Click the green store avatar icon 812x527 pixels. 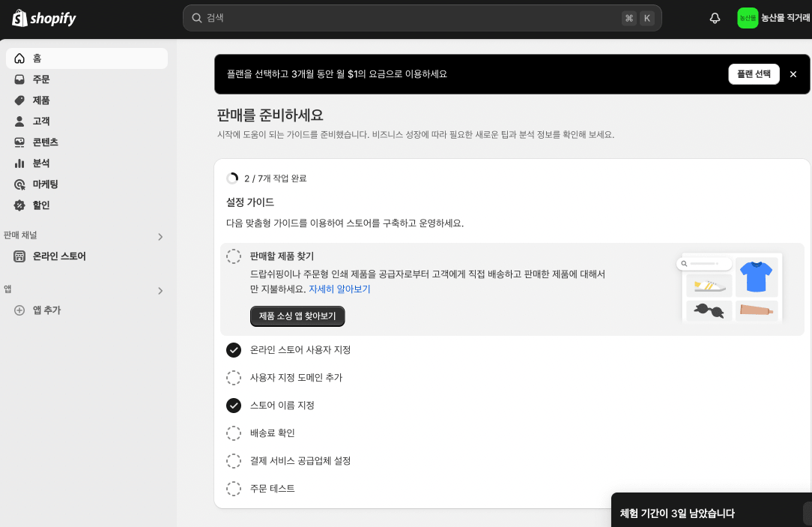click(x=748, y=18)
